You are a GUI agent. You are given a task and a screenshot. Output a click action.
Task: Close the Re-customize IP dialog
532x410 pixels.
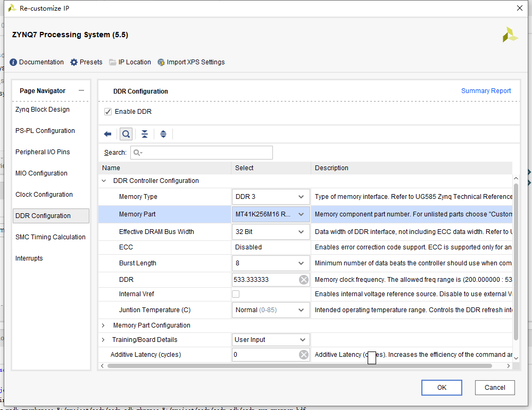coord(519,8)
